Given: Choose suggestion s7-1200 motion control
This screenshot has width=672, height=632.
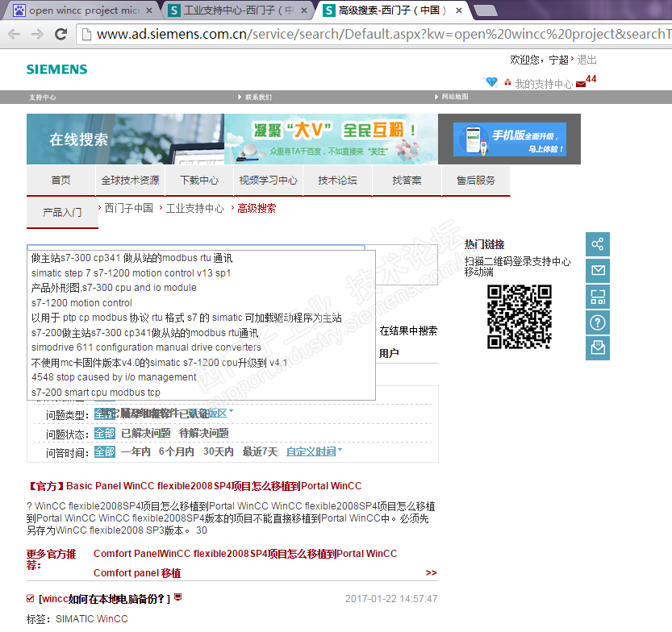Looking at the screenshot, I should tap(201, 303).
